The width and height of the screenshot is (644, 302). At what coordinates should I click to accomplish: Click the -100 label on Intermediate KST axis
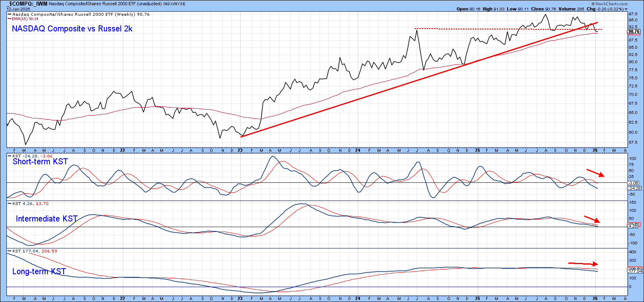point(633,243)
